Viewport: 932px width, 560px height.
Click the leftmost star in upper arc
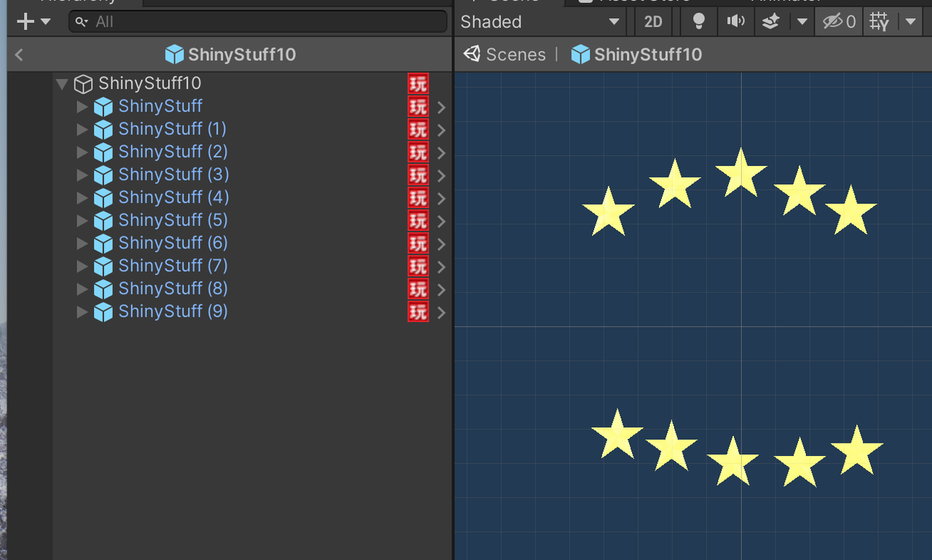608,213
